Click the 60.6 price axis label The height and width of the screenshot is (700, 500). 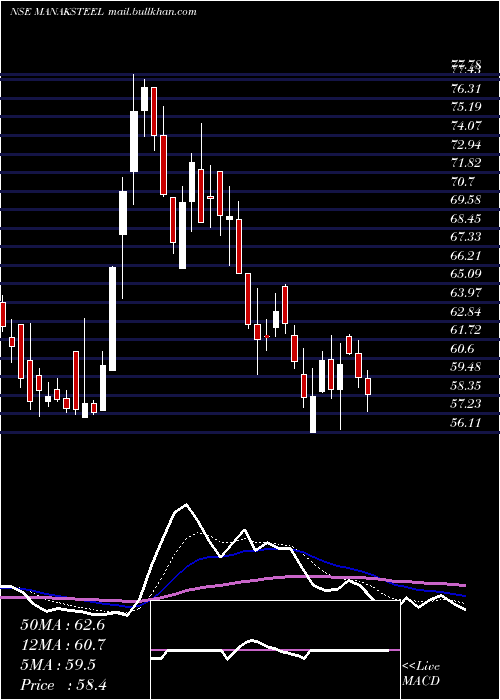click(463, 349)
